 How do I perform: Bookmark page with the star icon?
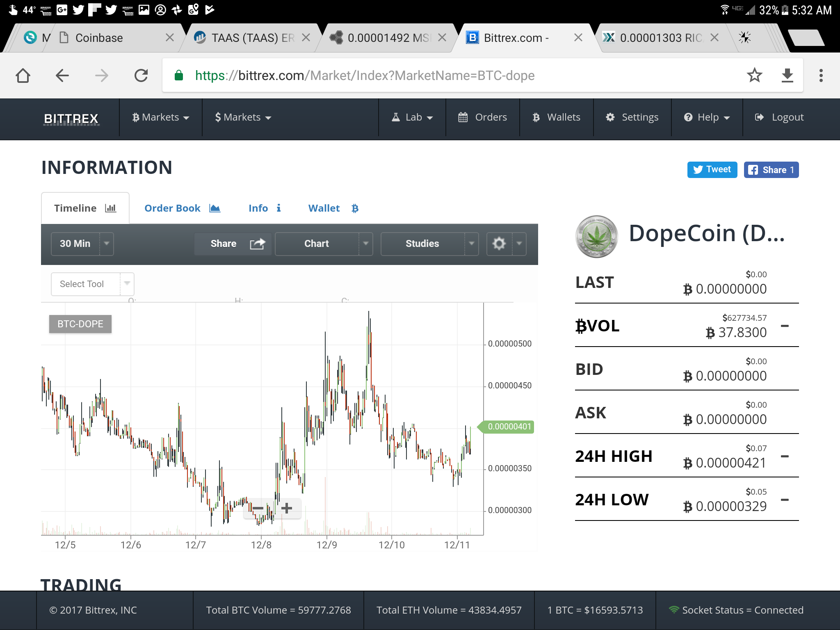(x=754, y=75)
